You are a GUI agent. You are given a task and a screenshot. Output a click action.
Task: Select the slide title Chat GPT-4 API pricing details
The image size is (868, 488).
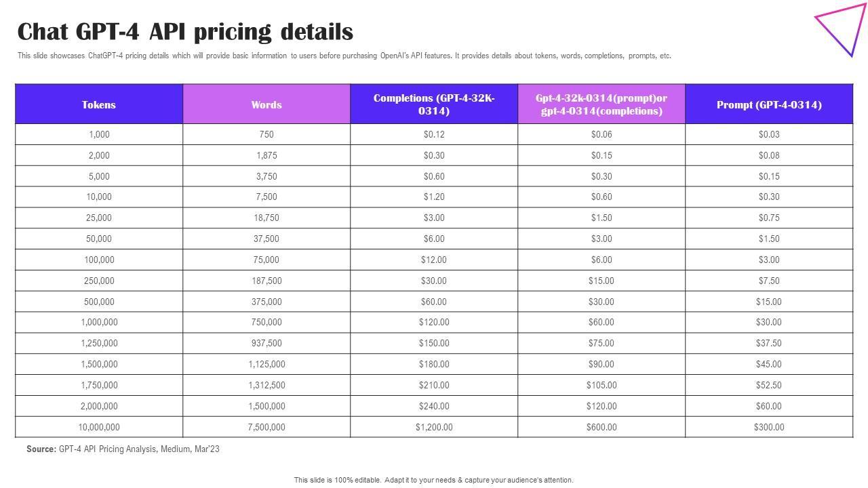pyautogui.click(x=185, y=32)
